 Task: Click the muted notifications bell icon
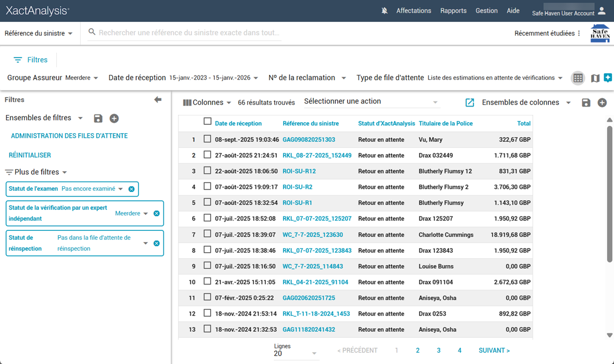pos(385,11)
